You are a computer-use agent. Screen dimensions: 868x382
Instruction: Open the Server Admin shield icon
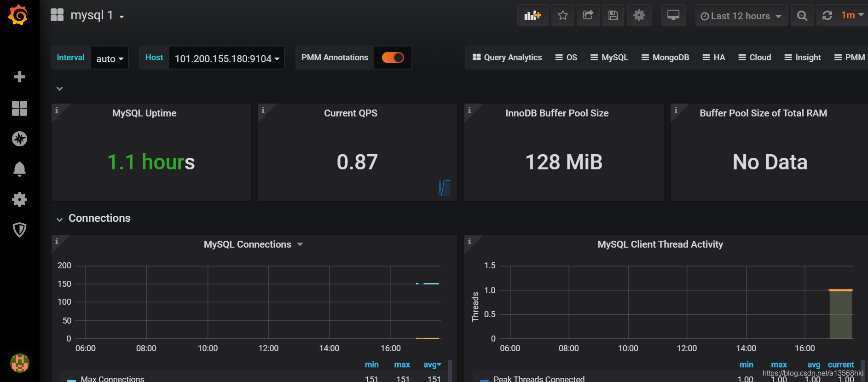point(19,230)
